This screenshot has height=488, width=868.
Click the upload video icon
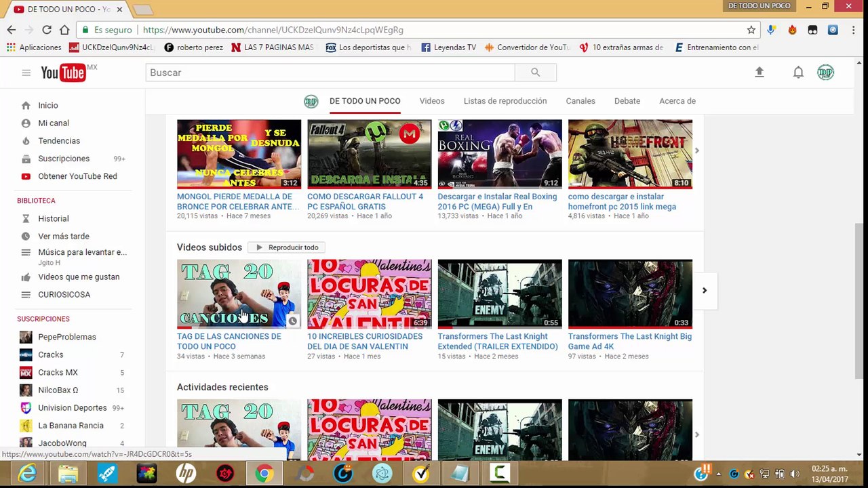click(759, 72)
